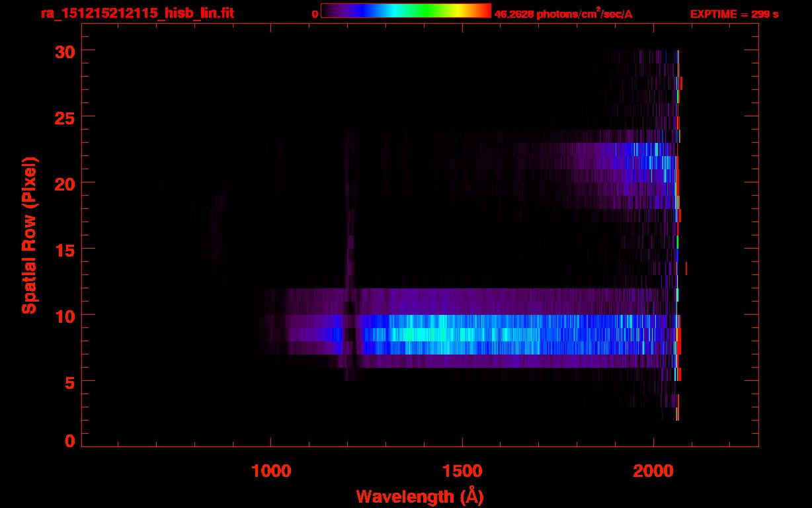The height and width of the screenshot is (508, 812).
Task: Click the y-axis tick label 5
Action: [x=68, y=382]
